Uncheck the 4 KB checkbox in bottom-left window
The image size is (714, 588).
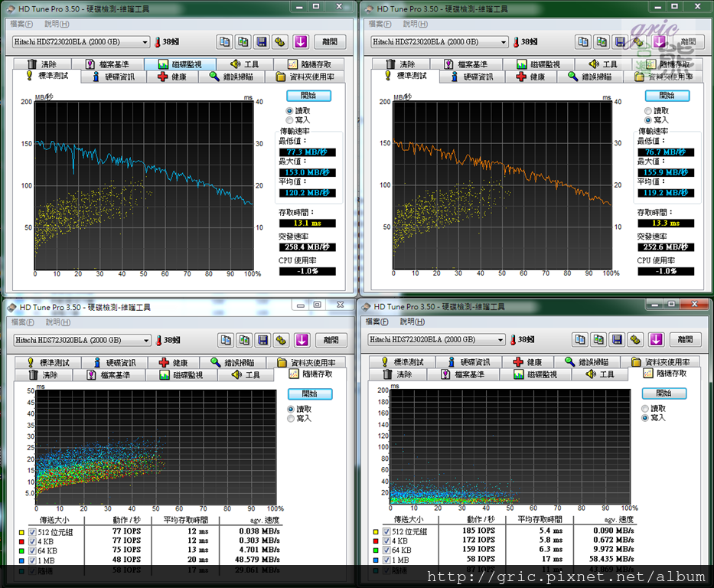tap(31, 540)
